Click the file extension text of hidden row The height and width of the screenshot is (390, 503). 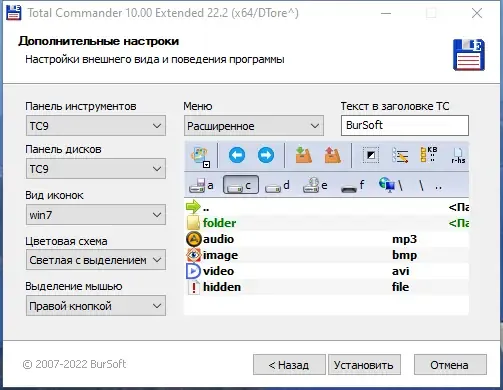(x=400, y=287)
